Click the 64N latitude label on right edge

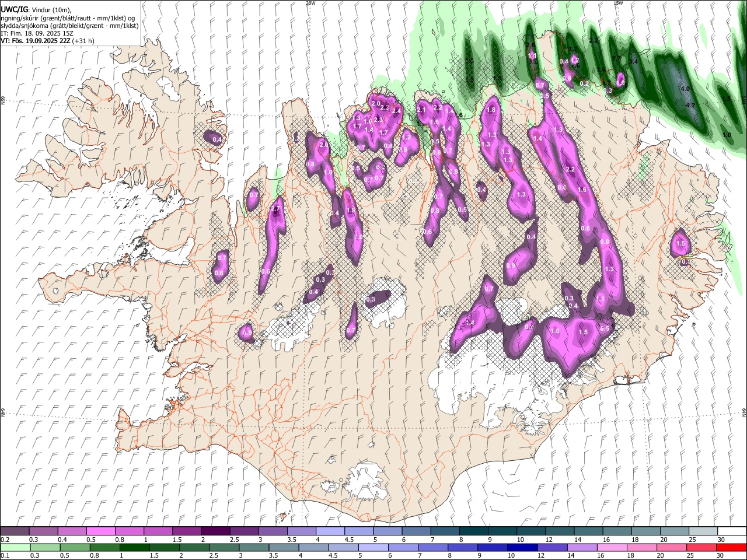pyautogui.click(x=744, y=411)
